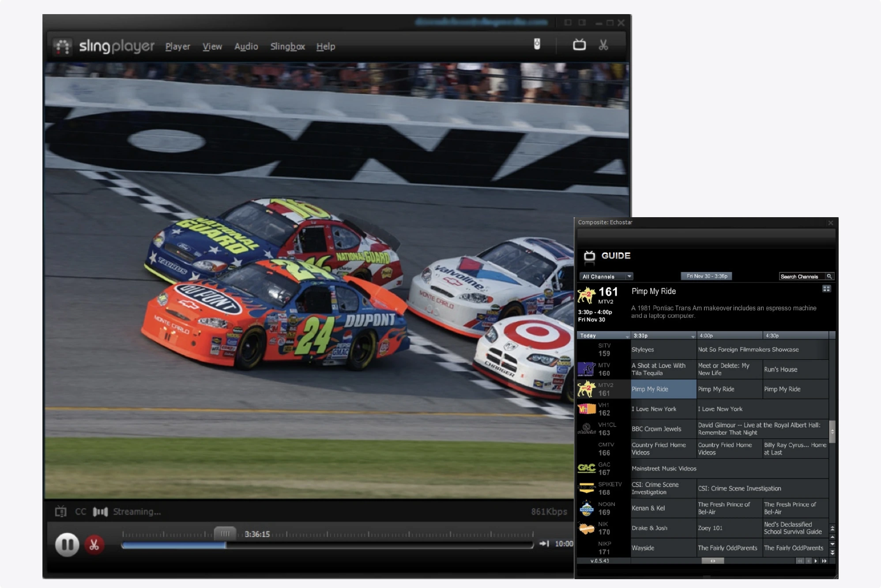Image resolution: width=881 pixels, height=588 pixels.
Task: Select A Shot at Love With Tila Tequila
Action: (663, 369)
